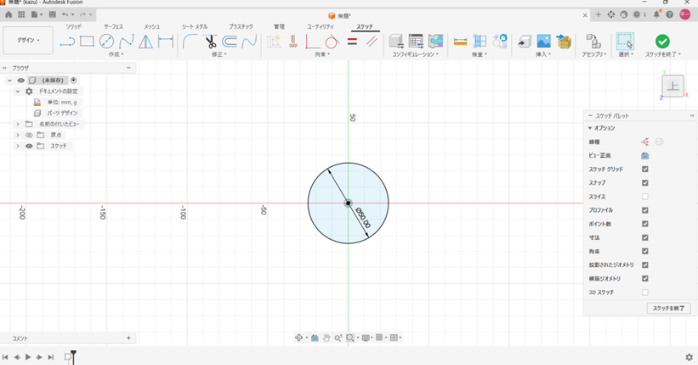
Task: Select the Rectangle sketch tool
Action: [87, 42]
